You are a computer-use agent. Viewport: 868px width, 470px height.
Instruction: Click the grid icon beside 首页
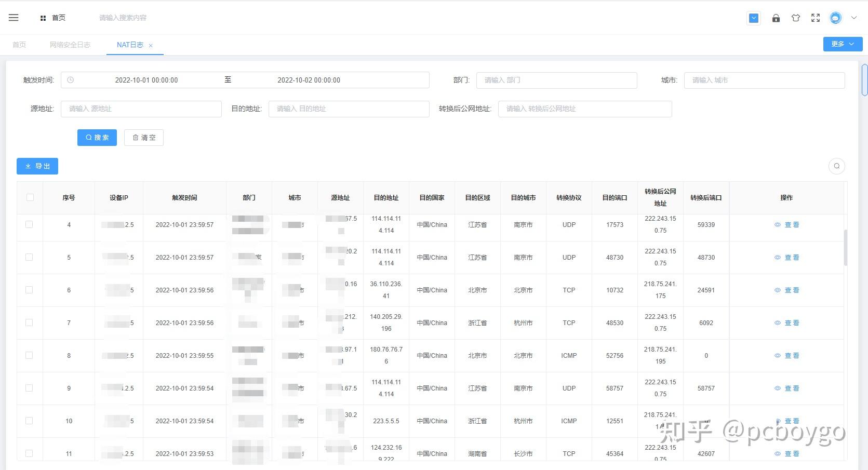click(43, 17)
